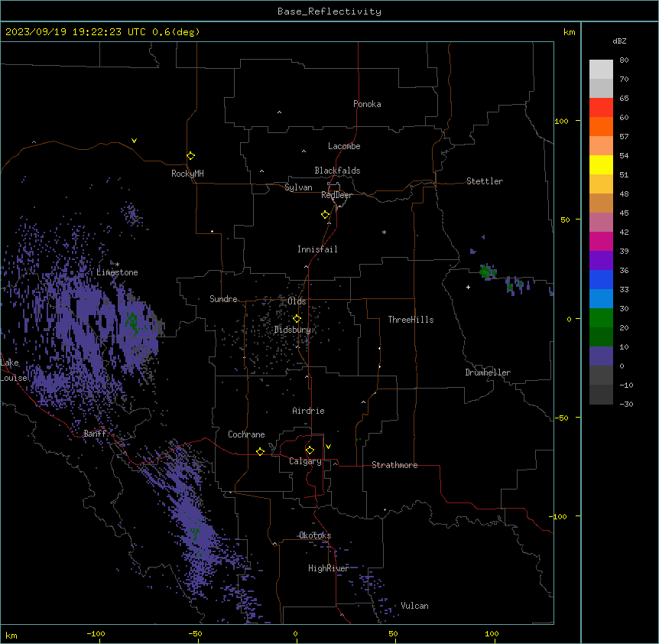Screen dimensions: 659x644
Task: Select the timestamp 2023/09/19 19:22:23 UTC
Action: pos(76,32)
